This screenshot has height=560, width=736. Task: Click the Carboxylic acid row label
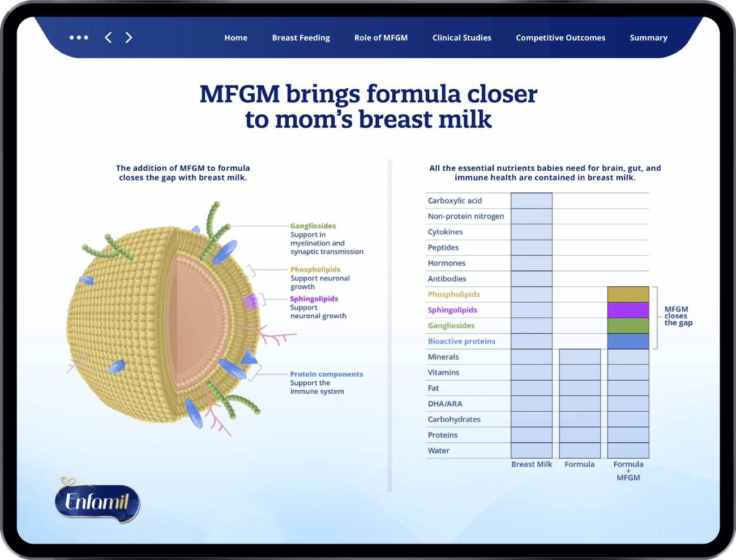[455, 201]
